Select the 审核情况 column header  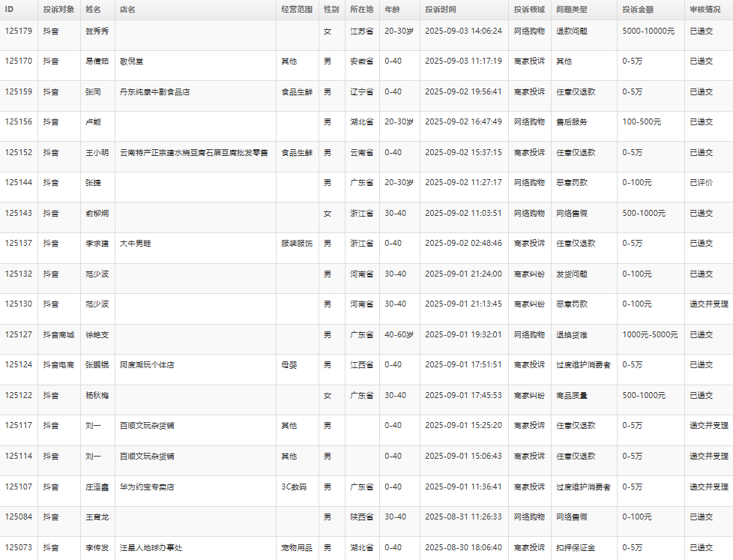pyautogui.click(x=705, y=10)
